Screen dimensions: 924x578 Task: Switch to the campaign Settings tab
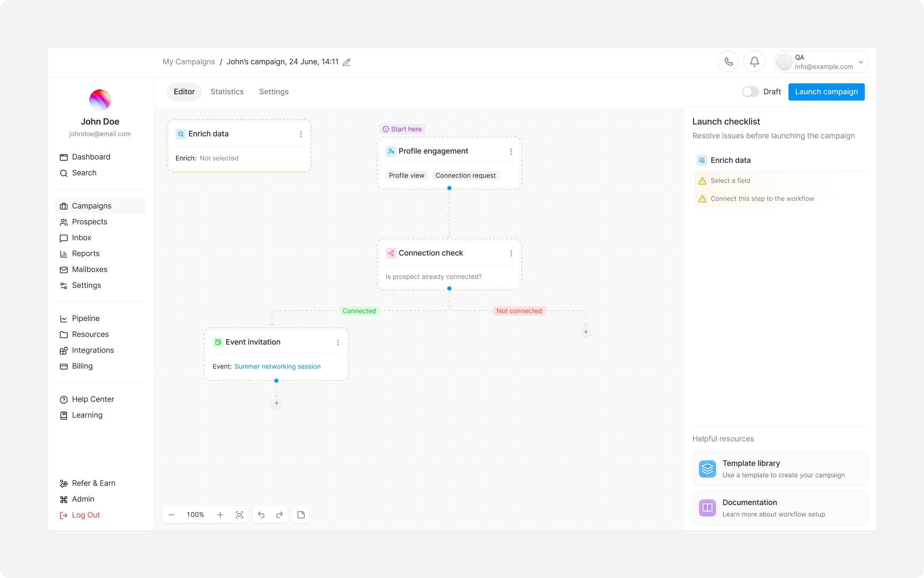(274, 92)
